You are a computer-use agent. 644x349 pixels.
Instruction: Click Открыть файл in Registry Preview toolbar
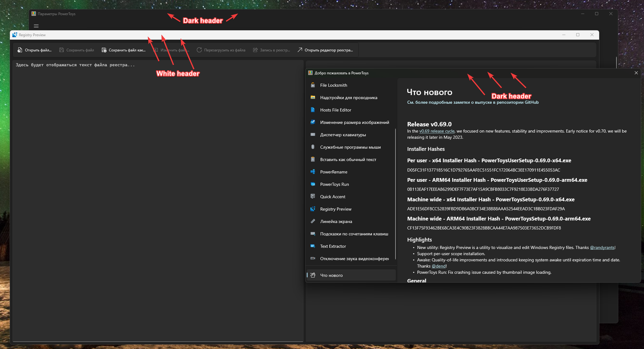coord(35,50)
